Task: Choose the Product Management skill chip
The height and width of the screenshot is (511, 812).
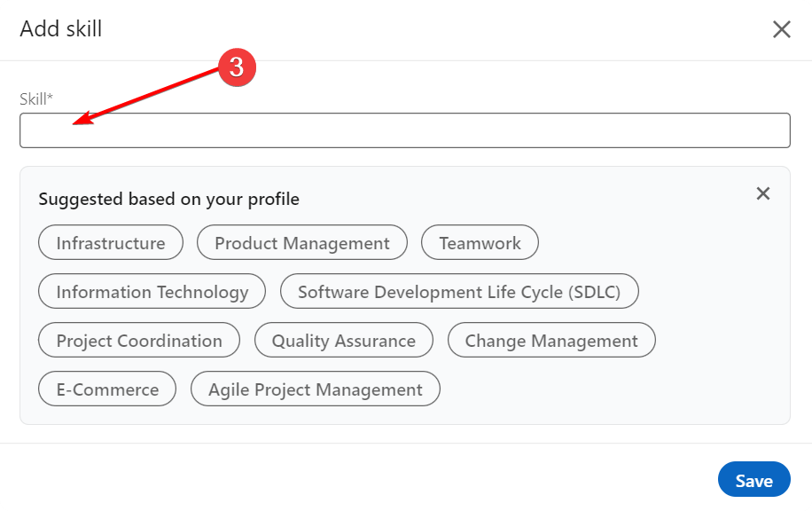Action: coord(301,243)
